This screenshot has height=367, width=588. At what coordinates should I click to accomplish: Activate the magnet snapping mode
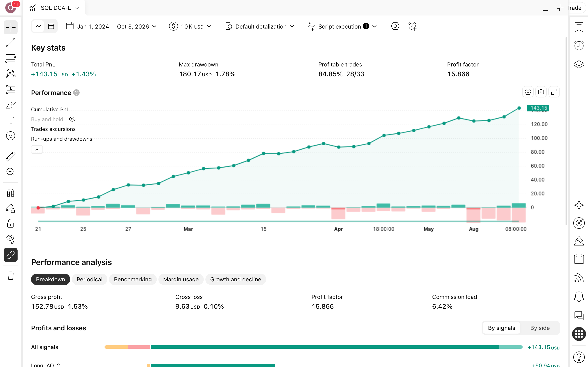[10, 193]
